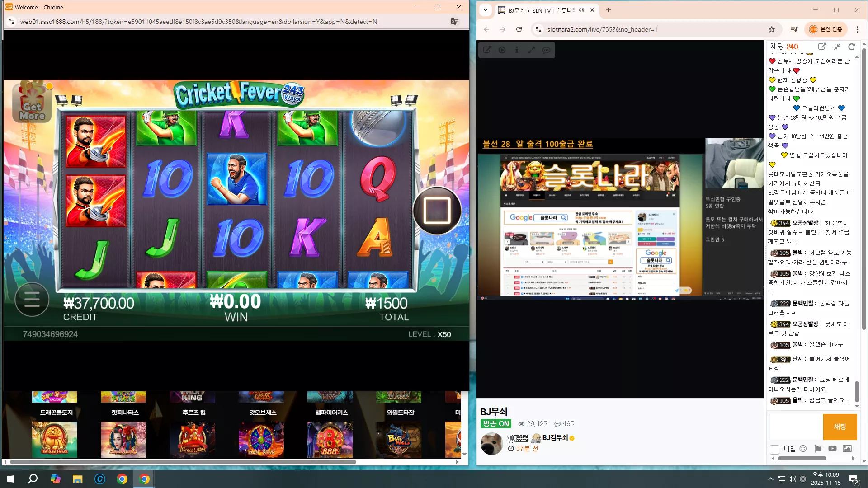Collapse the chat panel with the shrink icon

(837, 47)
